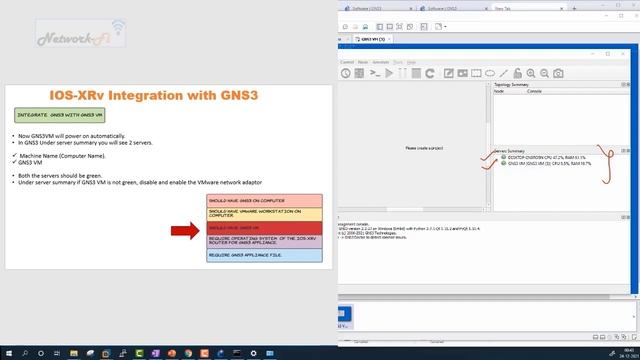Open the GNS3 snapshot manager clock icon
The width and height of the screenshot is (640, 360).
[x=346, y=73]
